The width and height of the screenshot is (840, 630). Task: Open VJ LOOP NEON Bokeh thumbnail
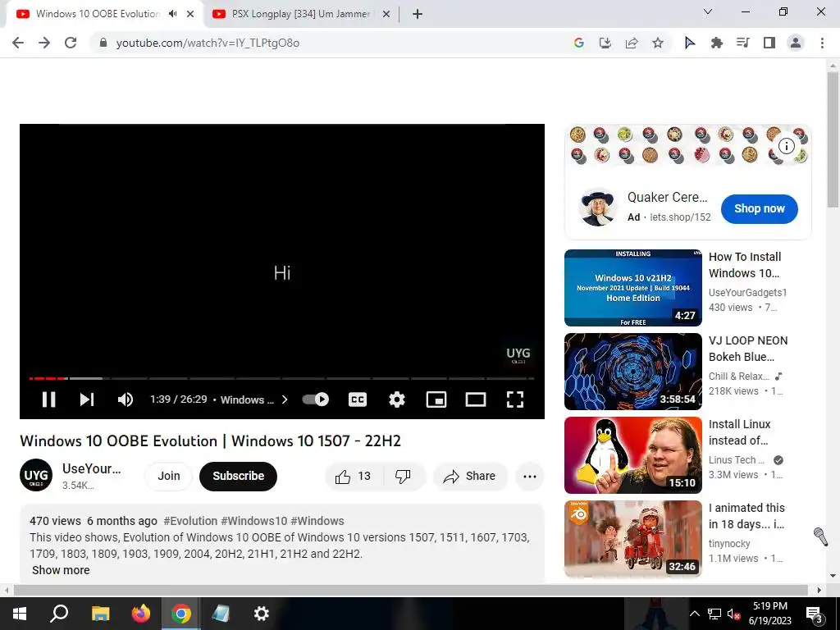coord(632,372)
